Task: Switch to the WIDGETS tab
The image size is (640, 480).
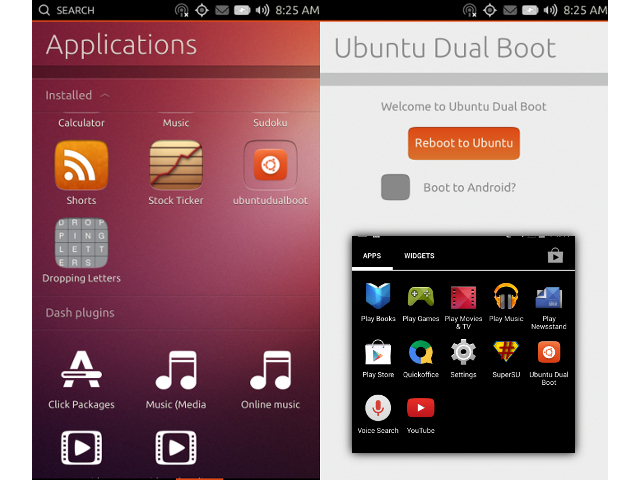Action: coord(419,256)
